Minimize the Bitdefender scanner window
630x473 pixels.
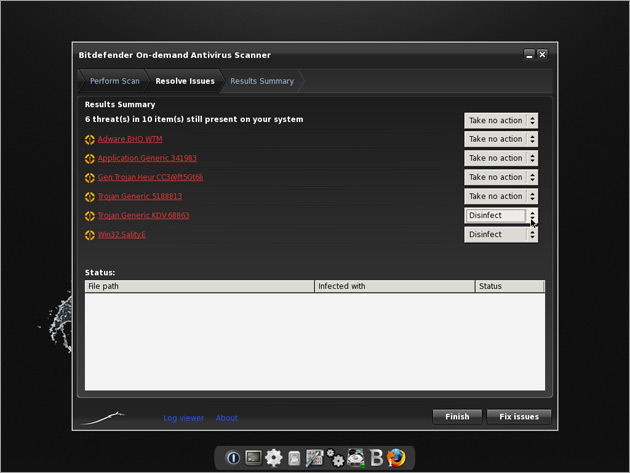[x=529, y=54]
